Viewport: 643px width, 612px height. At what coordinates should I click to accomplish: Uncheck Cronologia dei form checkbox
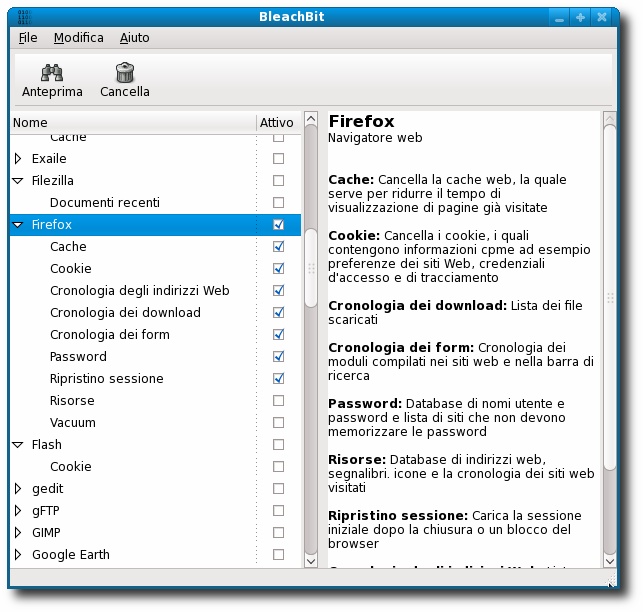pyautogui.click(x=278, y=334)
